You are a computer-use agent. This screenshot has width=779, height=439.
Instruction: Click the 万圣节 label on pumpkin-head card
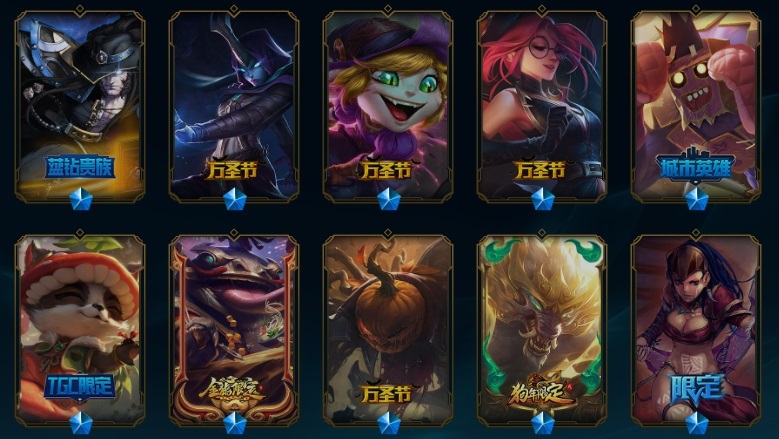387,394
